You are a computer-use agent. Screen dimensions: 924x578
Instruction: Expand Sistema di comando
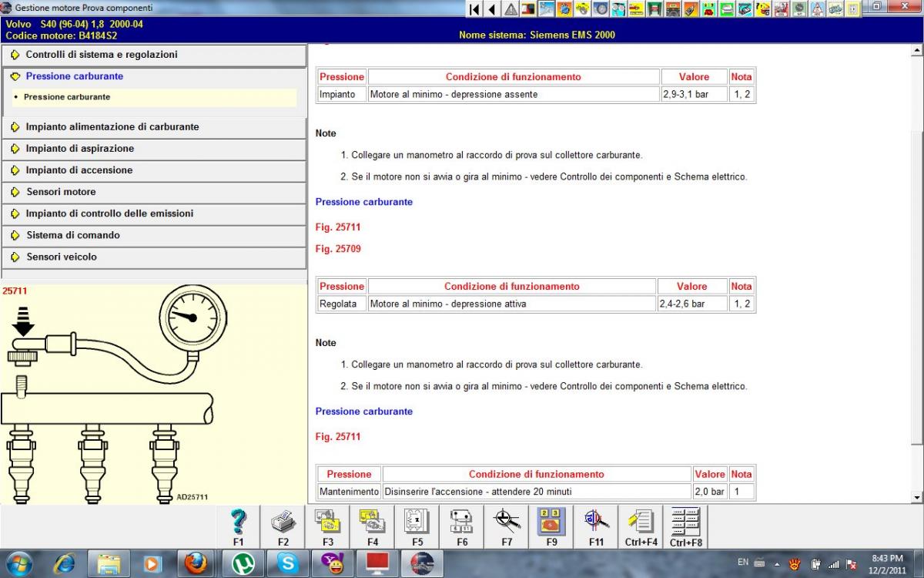(154, 235)
